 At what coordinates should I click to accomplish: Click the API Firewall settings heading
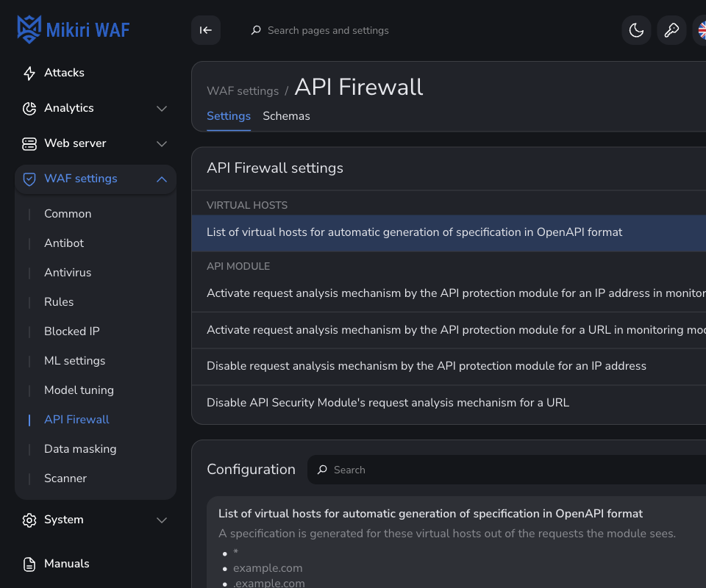click(x=274, y=168)
